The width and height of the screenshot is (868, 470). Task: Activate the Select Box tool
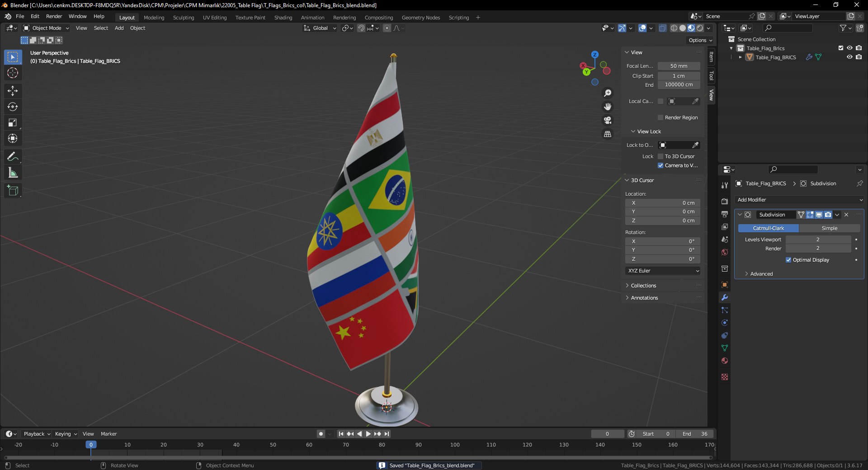pyautogui.click(x=13, y=57)
